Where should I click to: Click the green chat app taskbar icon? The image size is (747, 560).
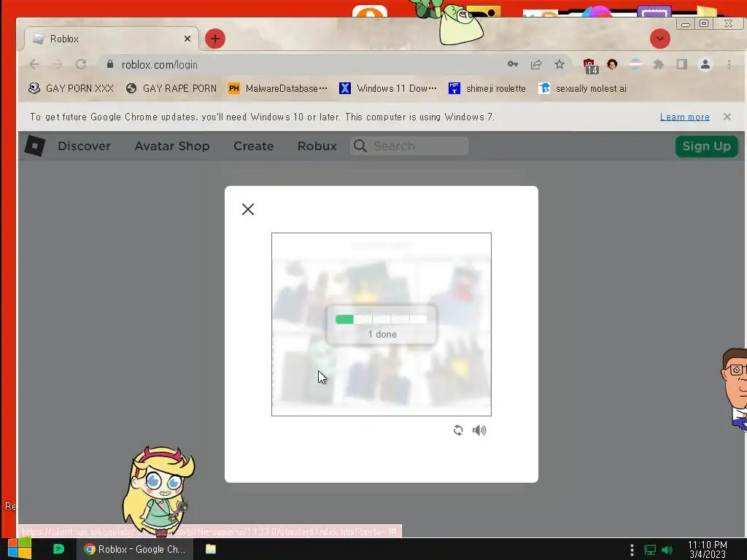pyautogui.click(x=58, y=549)
